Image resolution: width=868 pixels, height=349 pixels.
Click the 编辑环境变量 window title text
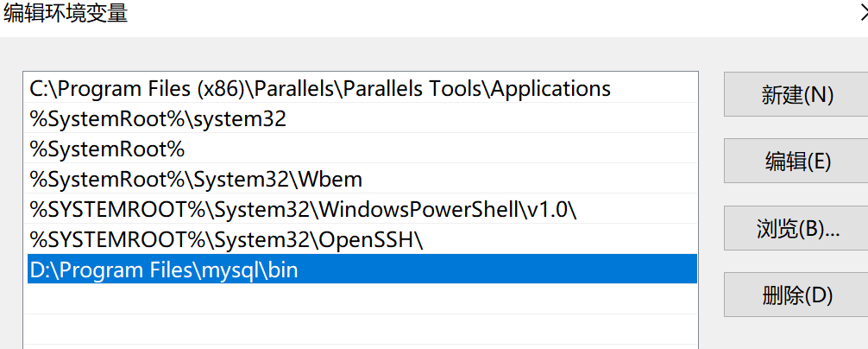pos(66,13)
